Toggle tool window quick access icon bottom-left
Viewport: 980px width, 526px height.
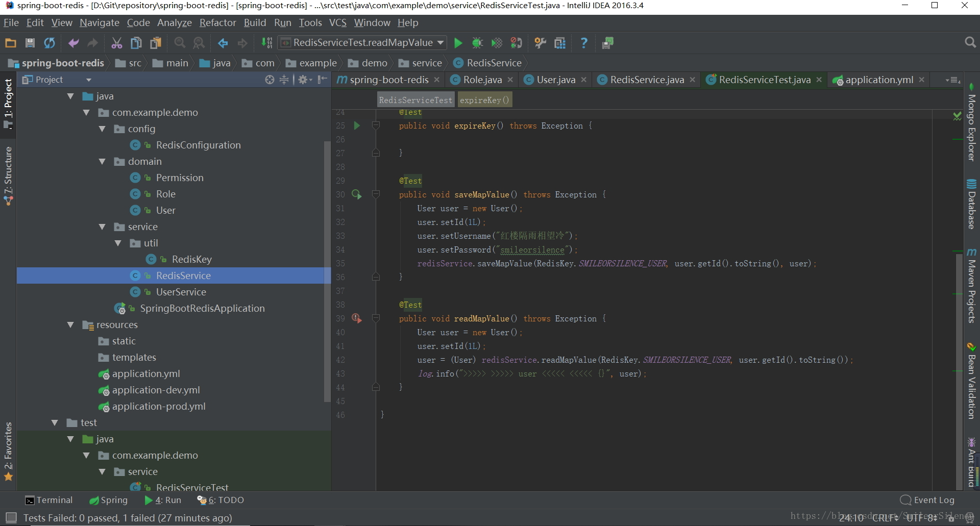click(11, 518)
